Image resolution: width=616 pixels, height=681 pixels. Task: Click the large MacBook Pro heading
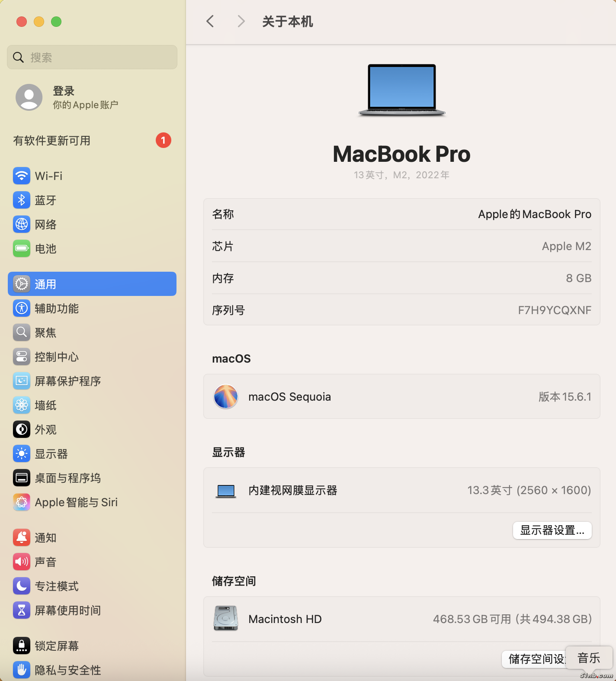(x=401, y=154)
